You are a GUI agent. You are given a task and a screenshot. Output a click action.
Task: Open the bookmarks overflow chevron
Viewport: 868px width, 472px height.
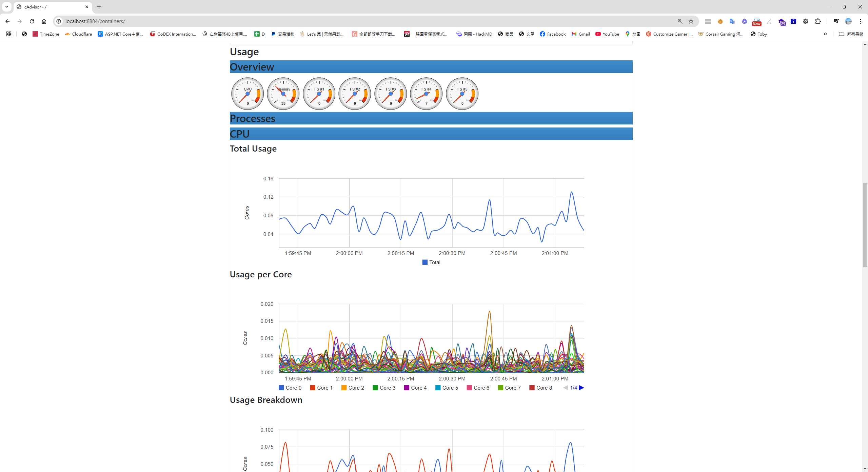point(825,34)
